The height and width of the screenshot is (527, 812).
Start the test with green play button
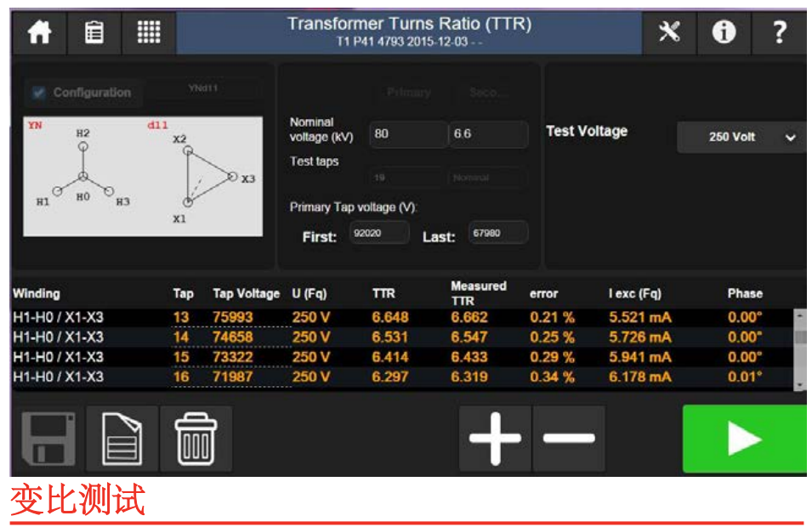pos(744,439)
